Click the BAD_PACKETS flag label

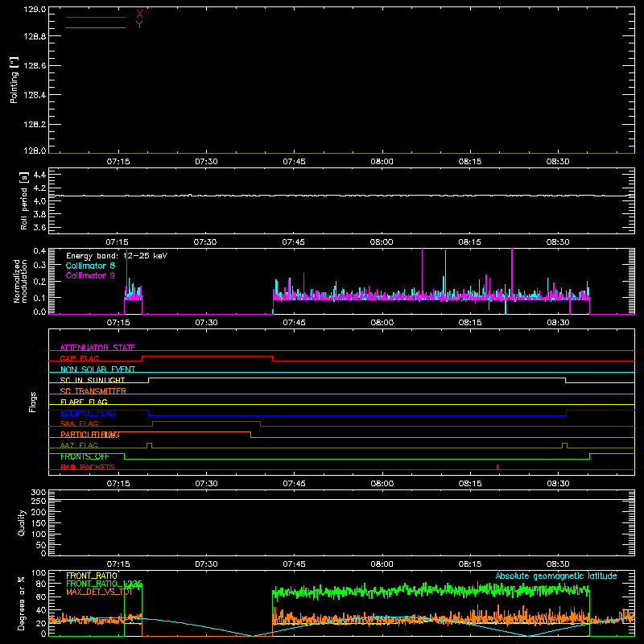88,468
